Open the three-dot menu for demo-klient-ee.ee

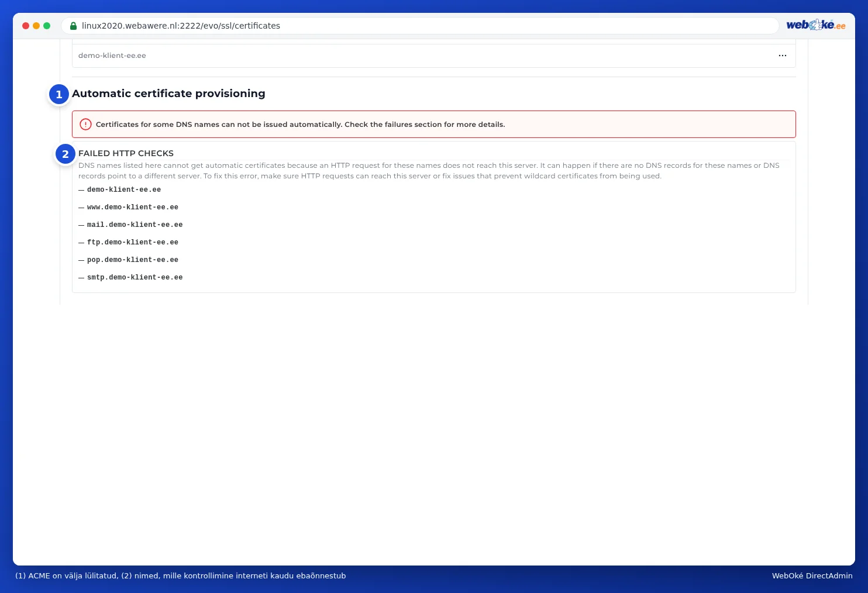click(783, 56)
